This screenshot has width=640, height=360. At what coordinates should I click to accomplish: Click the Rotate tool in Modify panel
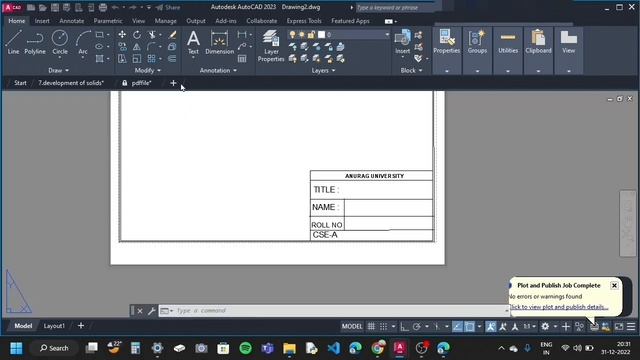pos(137,35)
